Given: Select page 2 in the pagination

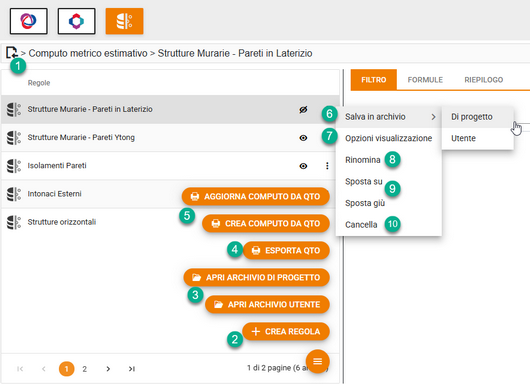Looking at the screenshot, I should point(85,369).
